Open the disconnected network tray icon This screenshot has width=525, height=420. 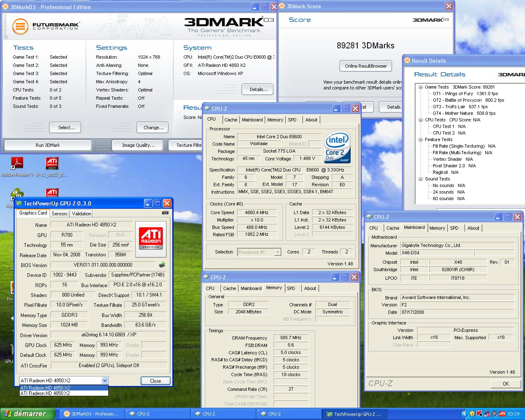(486, 414)
